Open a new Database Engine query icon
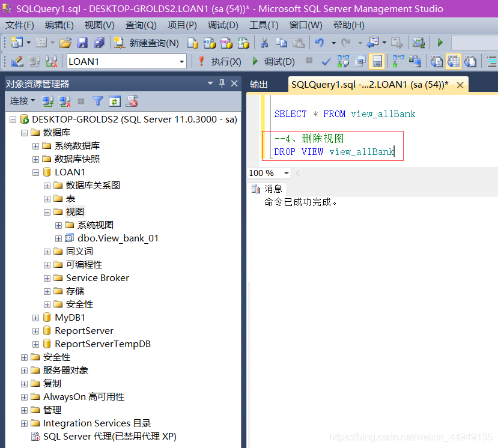 (x=192, y=43)
